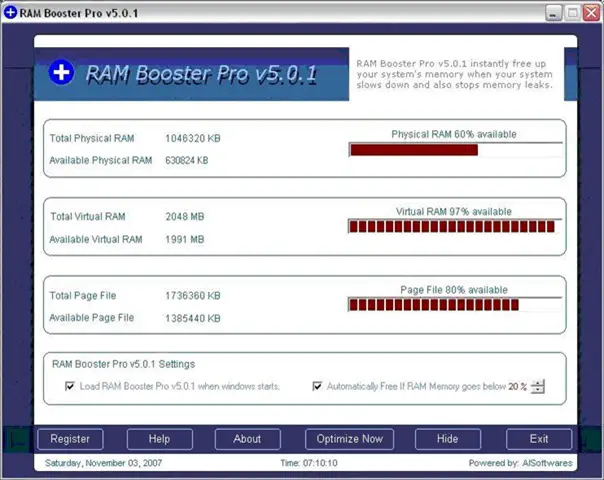The height and width of the screenshot is (480, 604).
Task: Click the 'Available Physical RAM' label
Action: [x=101, y=160]
